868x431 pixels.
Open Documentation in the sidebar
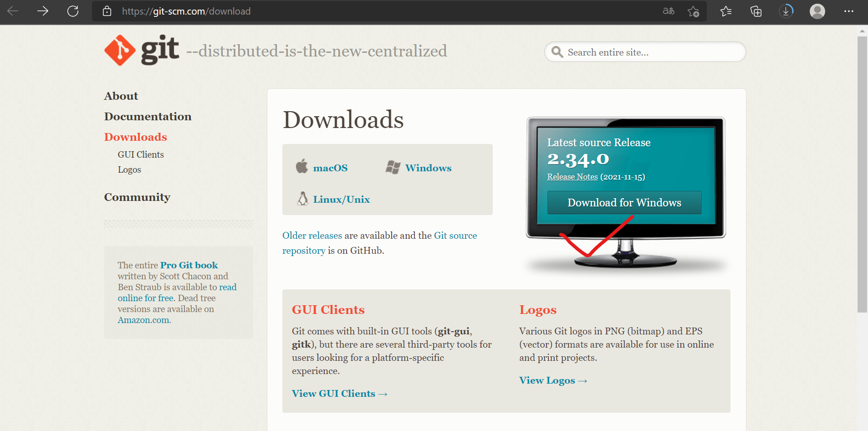tap(148, 117)
